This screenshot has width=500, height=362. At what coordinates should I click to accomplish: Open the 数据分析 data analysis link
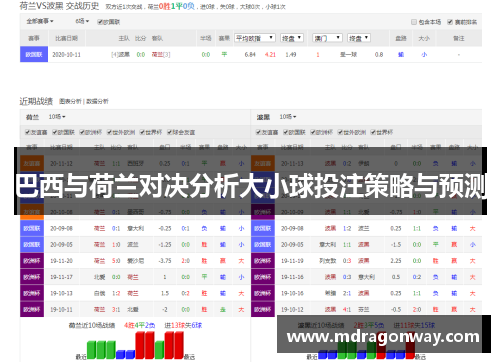pyautogui.click(x=97, y=101)
